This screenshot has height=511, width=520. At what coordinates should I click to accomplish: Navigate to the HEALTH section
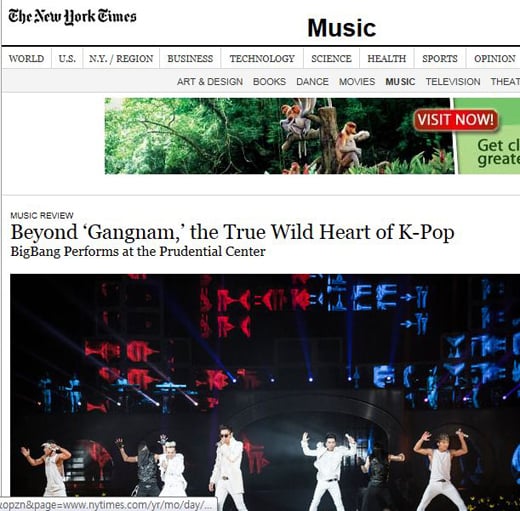coord(387,59)
